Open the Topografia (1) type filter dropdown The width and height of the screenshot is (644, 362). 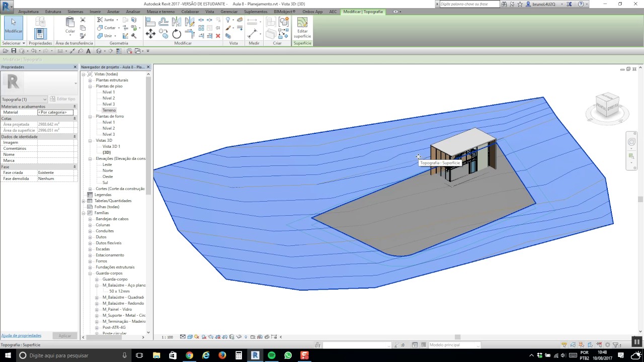point(45,100)
